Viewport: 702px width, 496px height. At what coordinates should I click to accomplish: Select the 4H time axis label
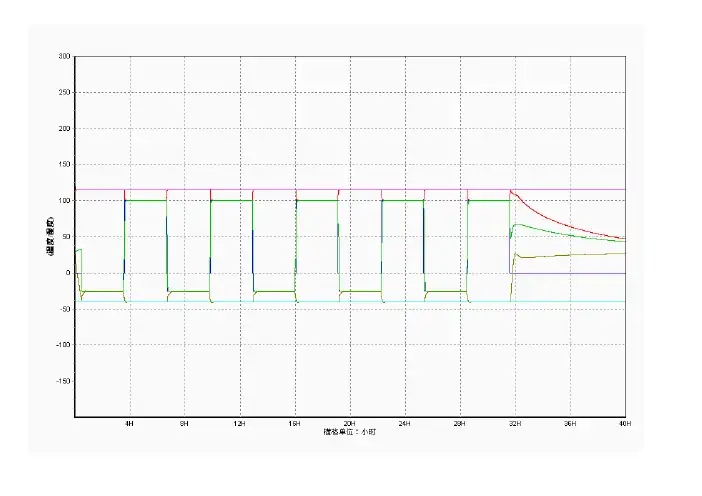[129, 423]
